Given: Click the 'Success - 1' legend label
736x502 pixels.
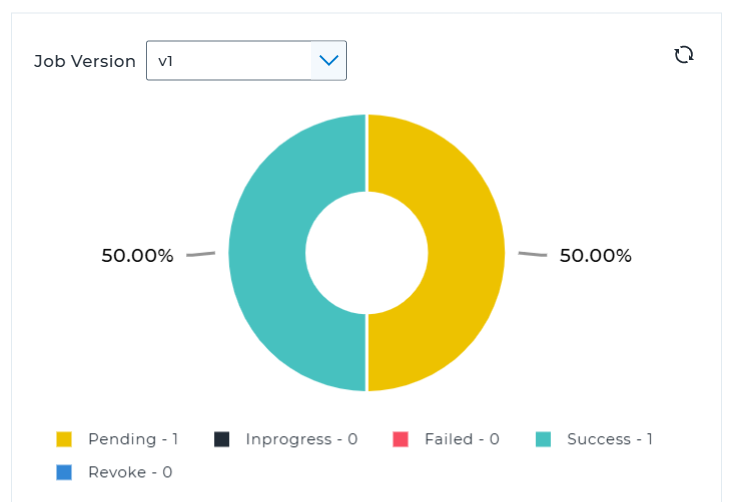Looking at the screenshot, I should (609, 439).
